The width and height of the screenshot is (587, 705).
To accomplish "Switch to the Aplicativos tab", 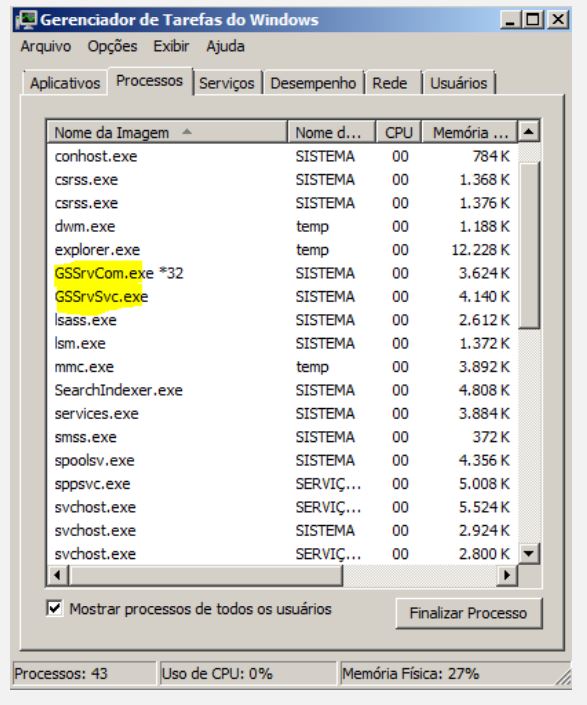I will (x=65, y=83).
